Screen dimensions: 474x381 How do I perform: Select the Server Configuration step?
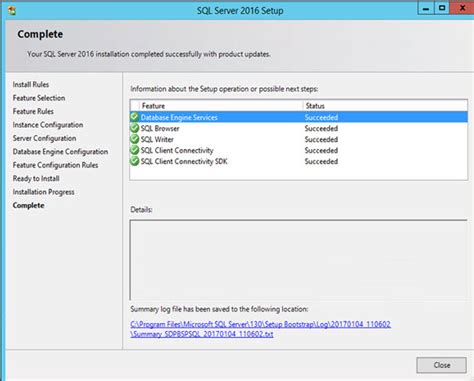[x=44, y=138]
